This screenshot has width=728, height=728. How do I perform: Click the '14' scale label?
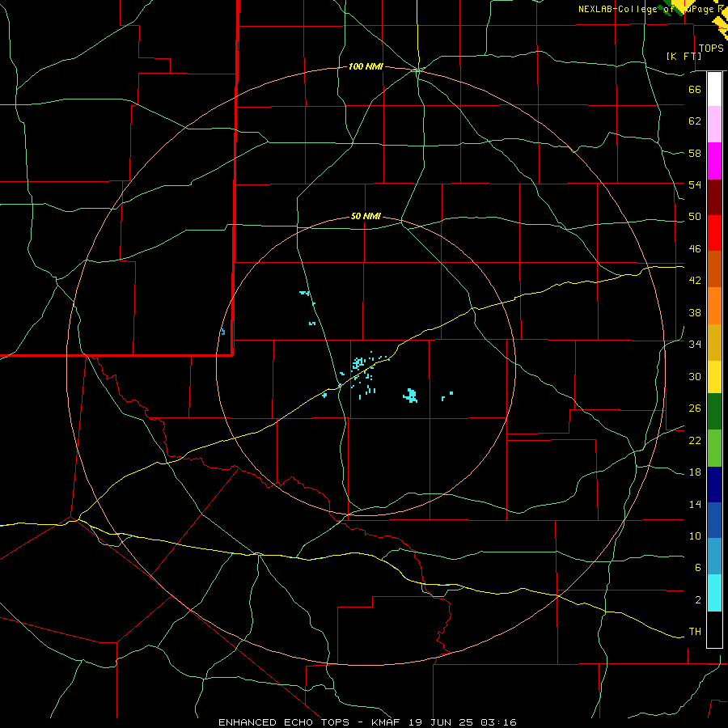[695, 504]
